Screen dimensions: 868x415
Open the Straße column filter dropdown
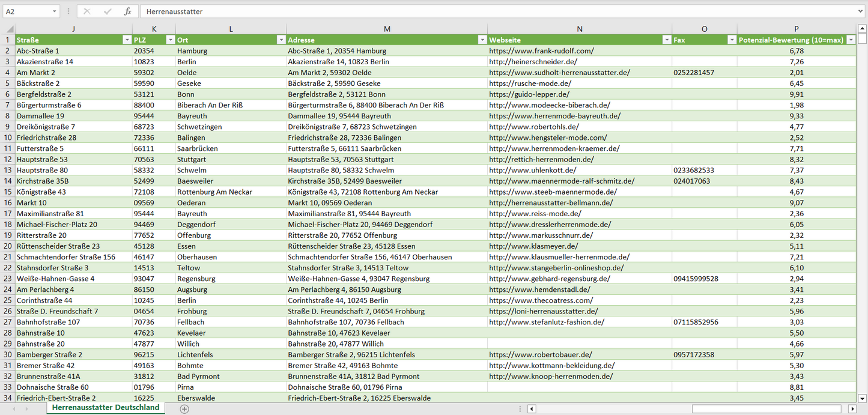126,40
